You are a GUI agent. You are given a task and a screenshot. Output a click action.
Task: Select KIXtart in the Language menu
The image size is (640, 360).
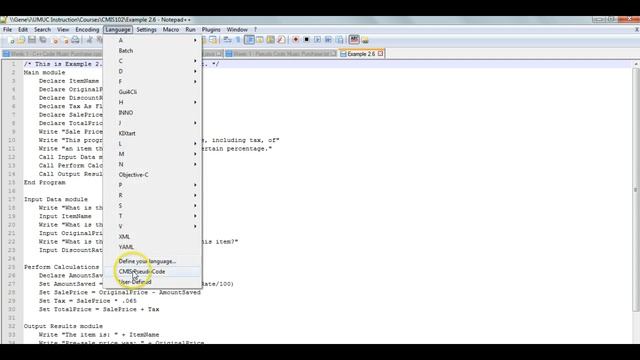pyautogui.click(x=152, y=133)
